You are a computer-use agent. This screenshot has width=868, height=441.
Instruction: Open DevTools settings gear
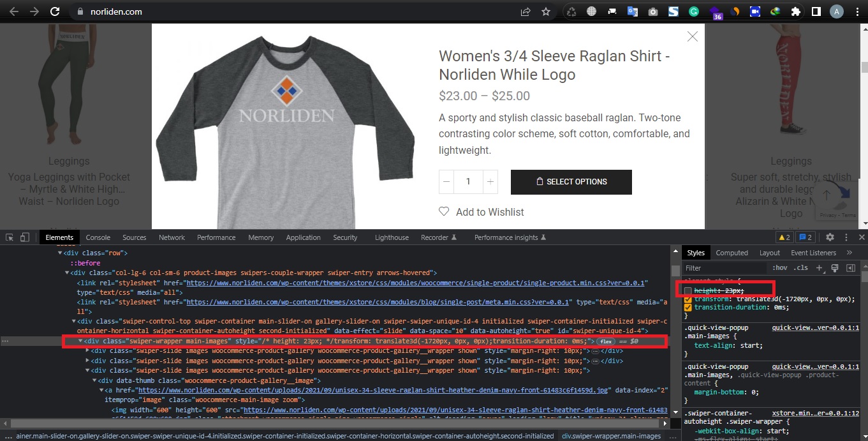point(830,237)
